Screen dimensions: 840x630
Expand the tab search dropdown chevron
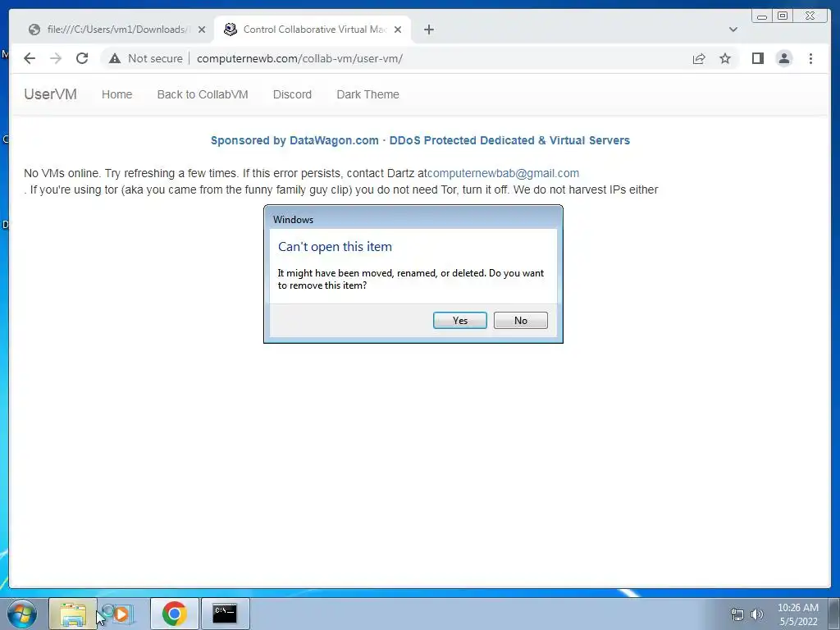coord(733,30)
